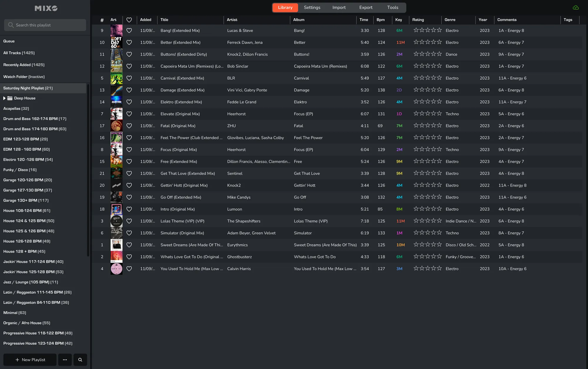
Task: Favorite You Used To Hold Me track
Action: point(129,268)
